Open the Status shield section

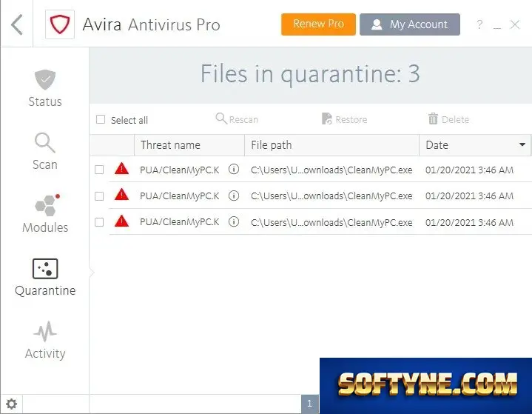(x=45, y=88)
